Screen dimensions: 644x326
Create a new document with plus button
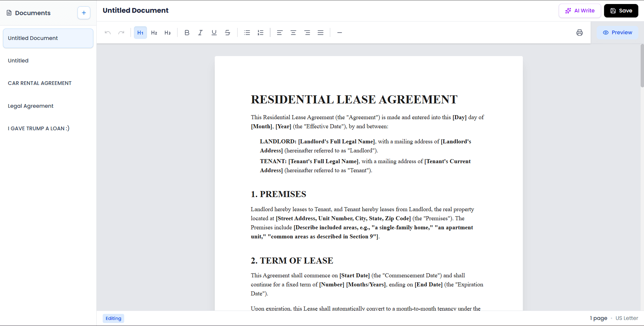point(84,13)
